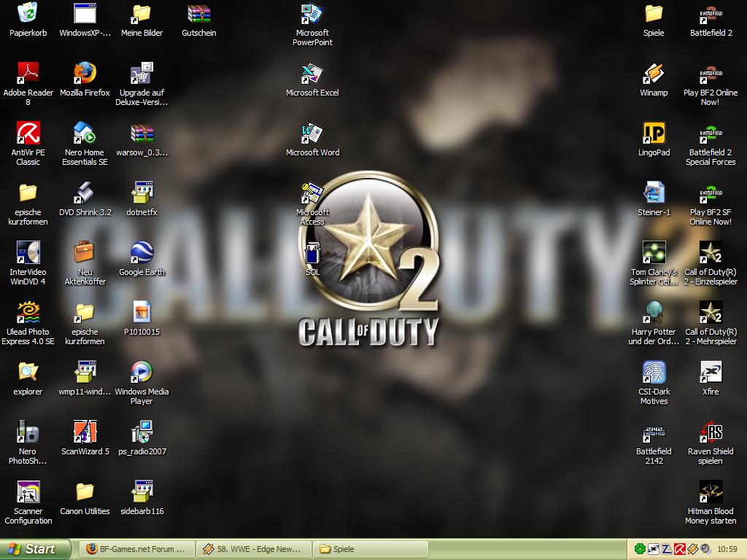Select the Gutschein archive icon
The height and width of the screenshot is (560, 747).
(x=198, y=13)
